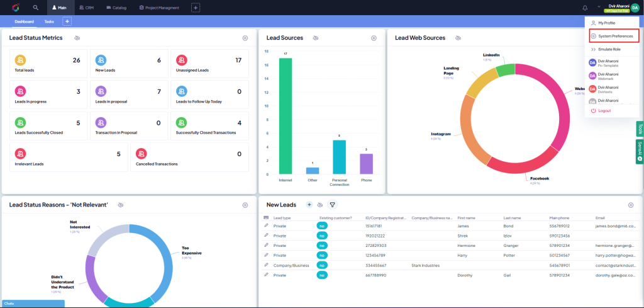Open the CRM module tab
This screenshot has width=644, height=308.
click(x=86, y=8)
